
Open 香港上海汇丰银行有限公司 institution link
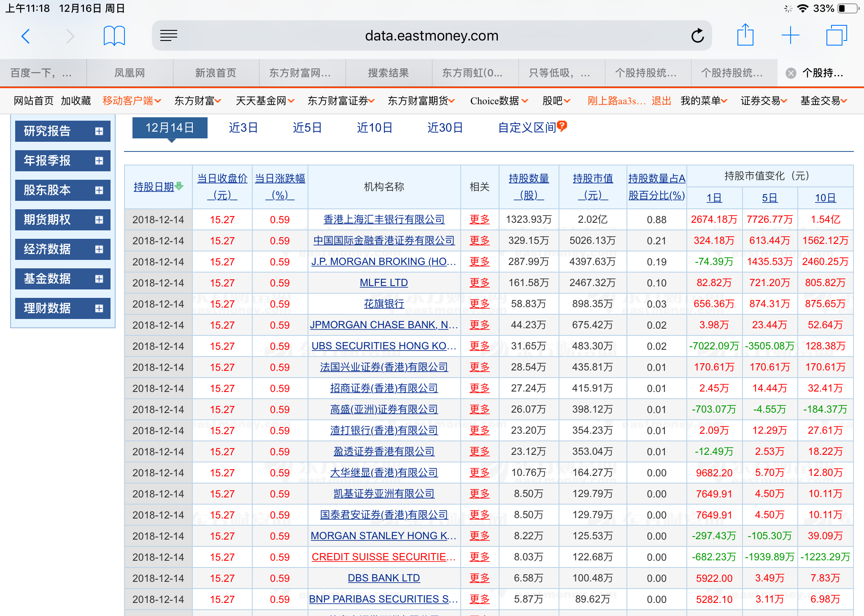tap(384, 219)
